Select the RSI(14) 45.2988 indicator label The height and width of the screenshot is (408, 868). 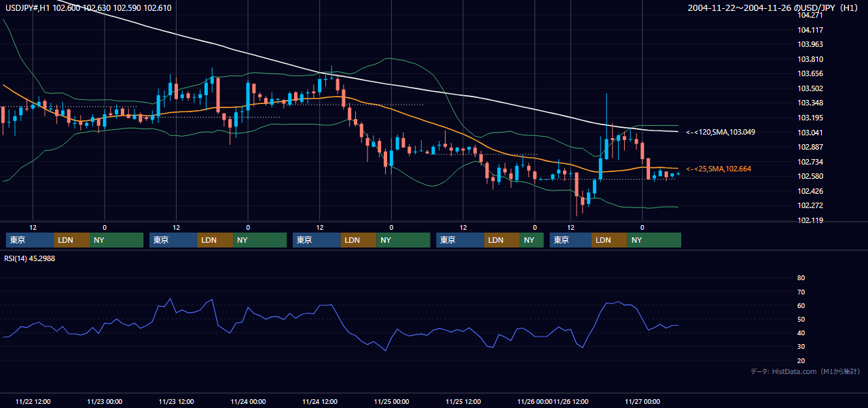click(30, 258)
